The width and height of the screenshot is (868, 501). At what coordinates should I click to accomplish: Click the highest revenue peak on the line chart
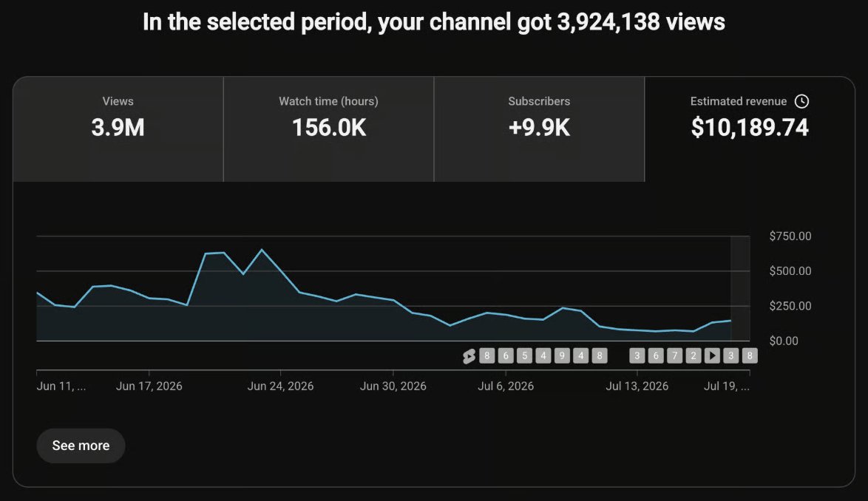coord(262,250)
